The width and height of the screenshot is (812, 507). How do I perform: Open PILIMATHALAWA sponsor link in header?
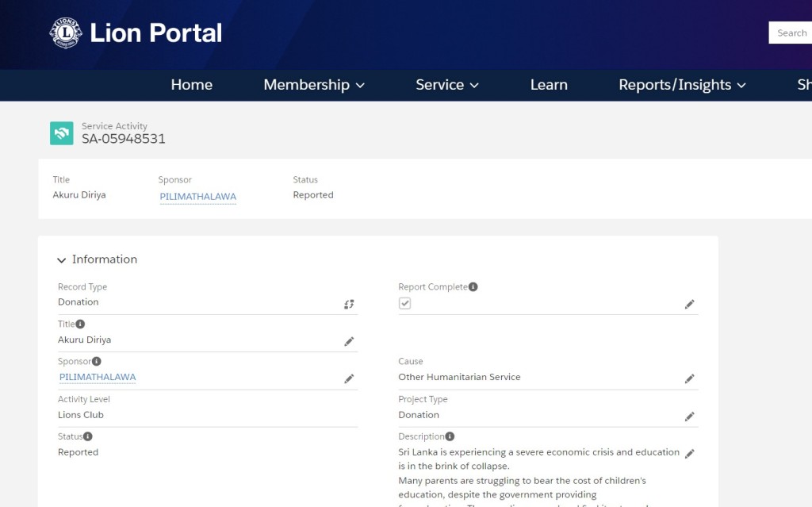tap(197, 197)
